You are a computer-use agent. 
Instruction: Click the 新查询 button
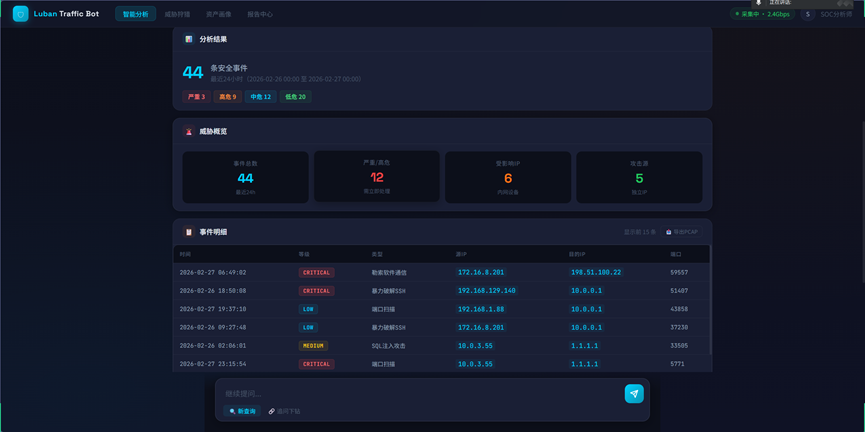click(242, 411)
